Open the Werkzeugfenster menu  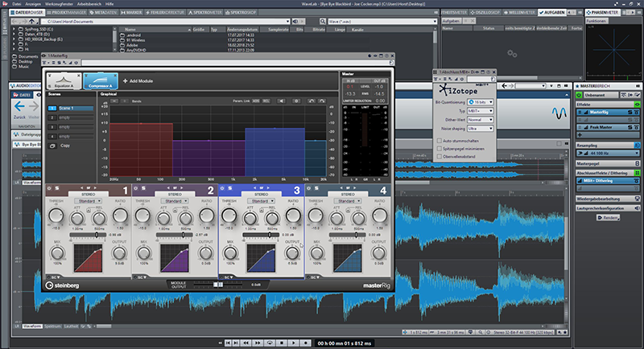click(x=59, y=4)
